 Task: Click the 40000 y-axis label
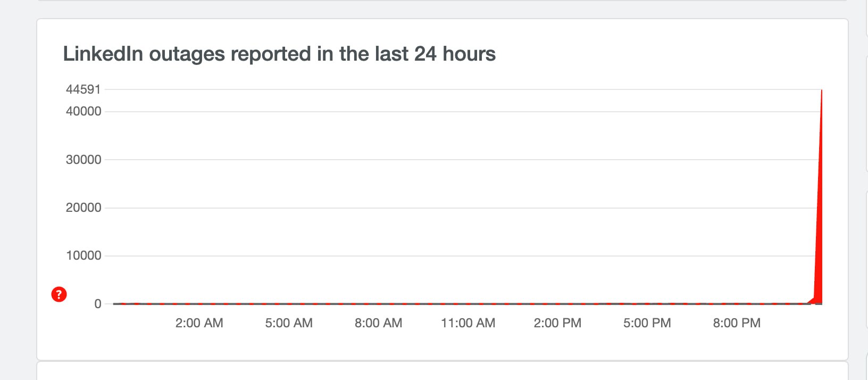pos(84,111)
